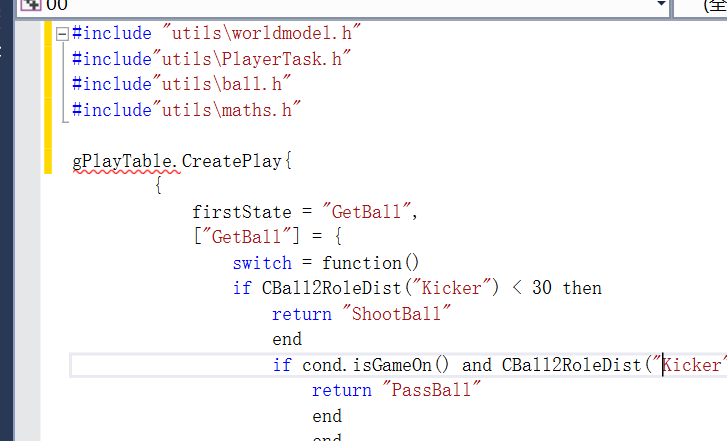Click the "end" after return "PassBall"
Viewport: 727px width, 441px height.
[x=327, y=416]
